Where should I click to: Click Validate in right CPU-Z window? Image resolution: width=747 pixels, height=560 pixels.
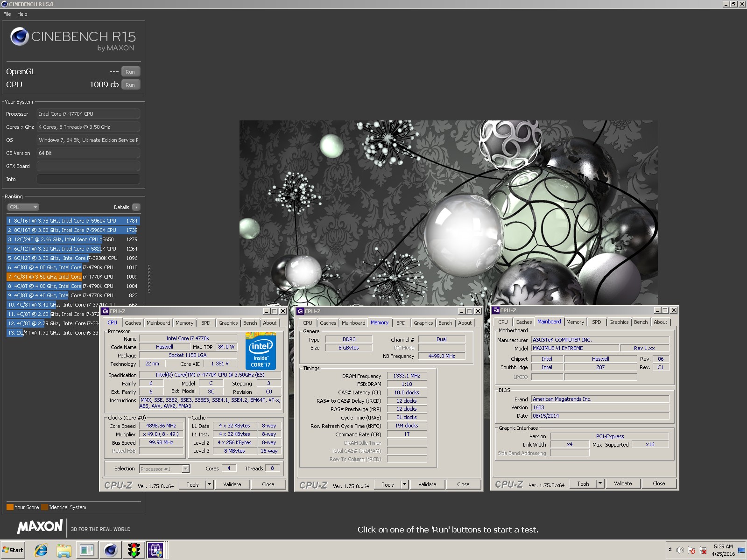coord(623,483)
